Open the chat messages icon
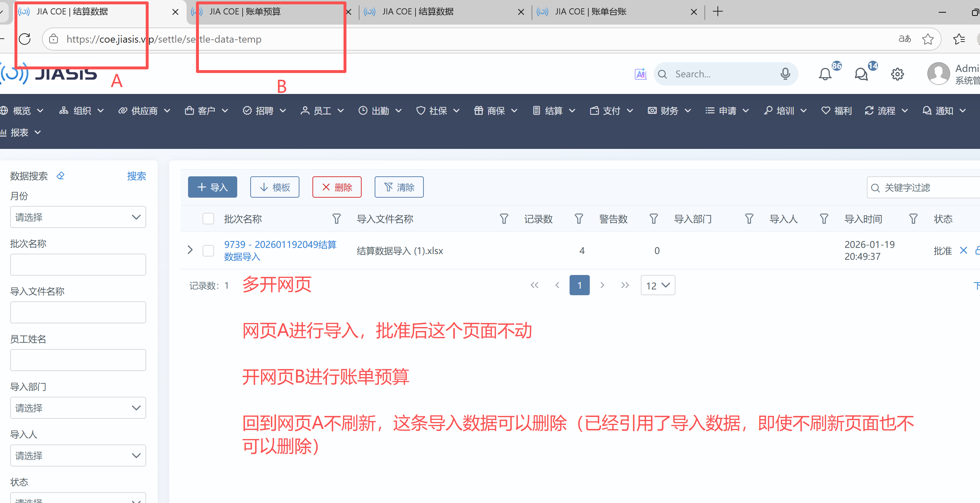Image resolution: width=980 pixels, height=503 pixels. [x=861, y=74]
